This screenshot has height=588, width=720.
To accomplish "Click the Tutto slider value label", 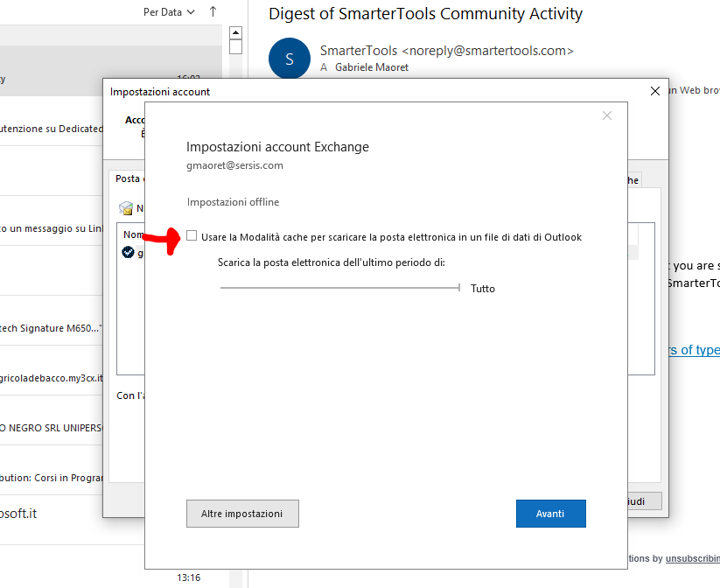I will (x=483, y=289).
